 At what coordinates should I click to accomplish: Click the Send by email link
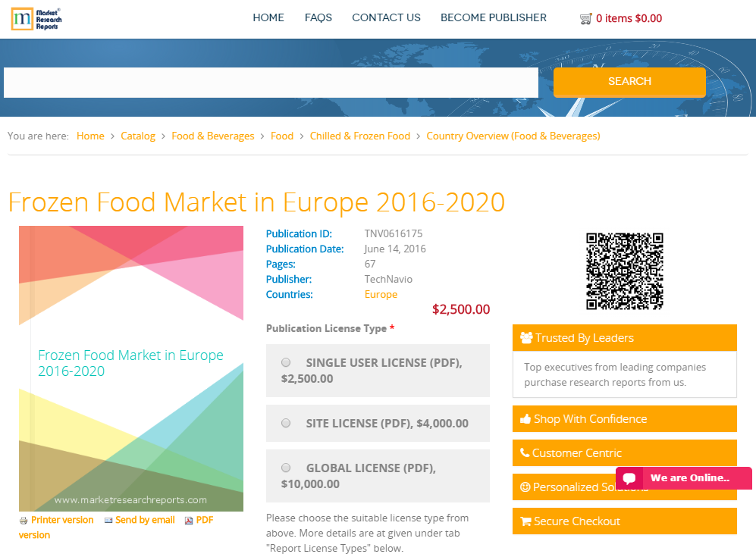(145, 520)
